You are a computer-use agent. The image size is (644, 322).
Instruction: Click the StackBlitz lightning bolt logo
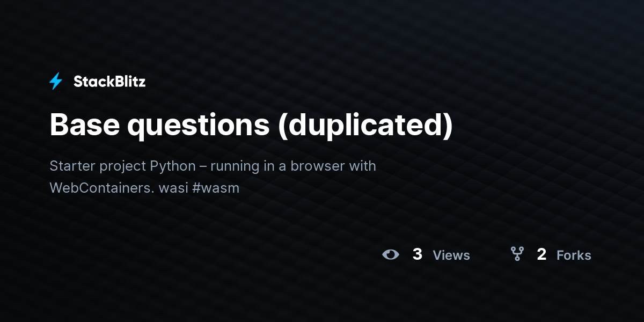pos(56,82)
